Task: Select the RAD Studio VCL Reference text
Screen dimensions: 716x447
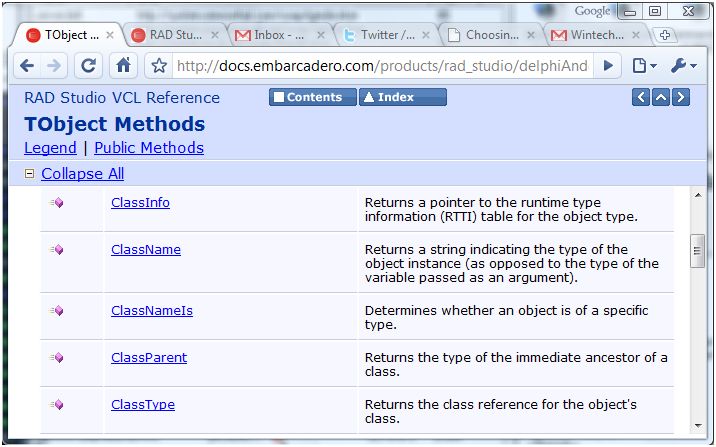Action: [122, 98]
